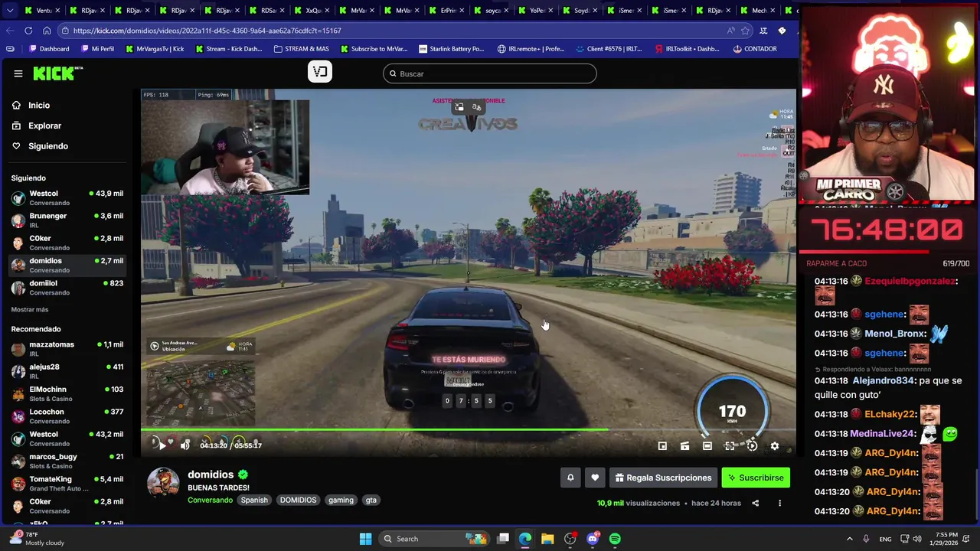The width and height of the screenshot is (980, 551).
Task: Open playback speed control in player
Action: pos(753,446)
